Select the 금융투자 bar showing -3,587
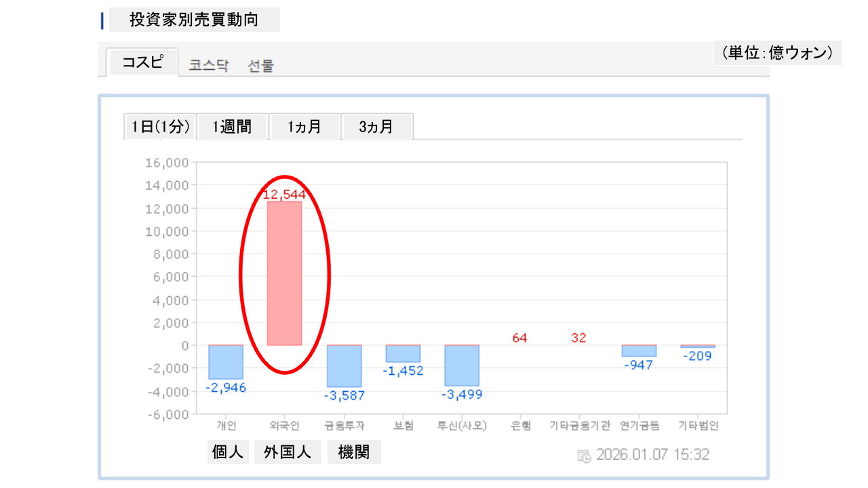 344,365
